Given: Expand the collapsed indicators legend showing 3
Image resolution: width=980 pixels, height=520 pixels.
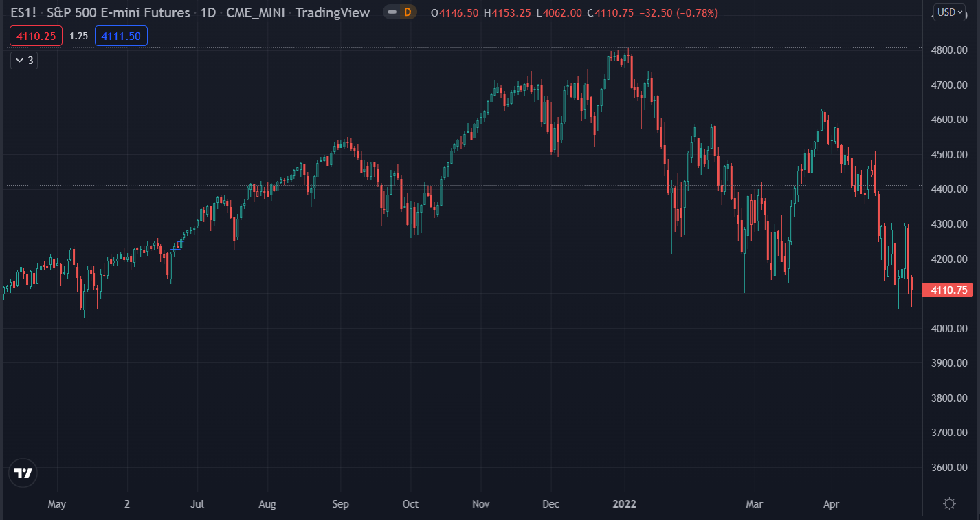Looking at the screenshot, I should click(x=24, y=61).
